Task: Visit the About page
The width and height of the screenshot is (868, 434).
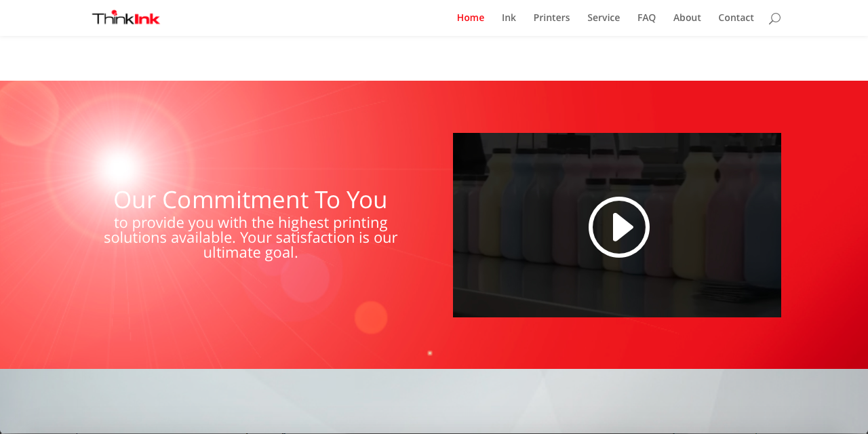Action: point(687,18)
